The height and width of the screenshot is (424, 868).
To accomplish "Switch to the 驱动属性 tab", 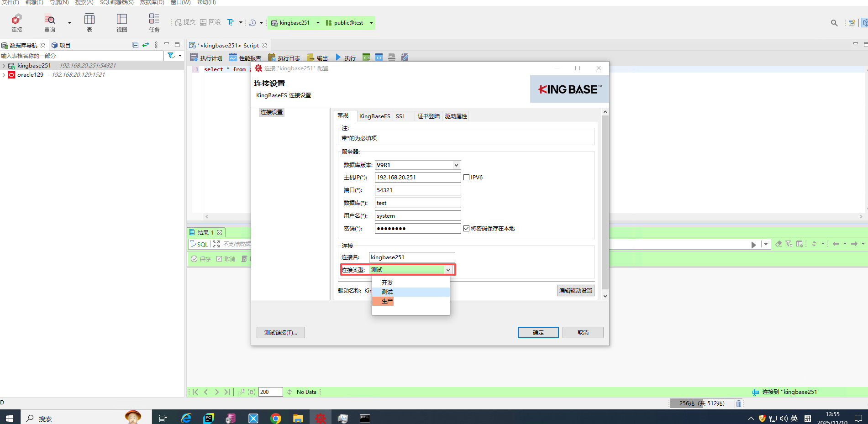I will tap(456, 116).
